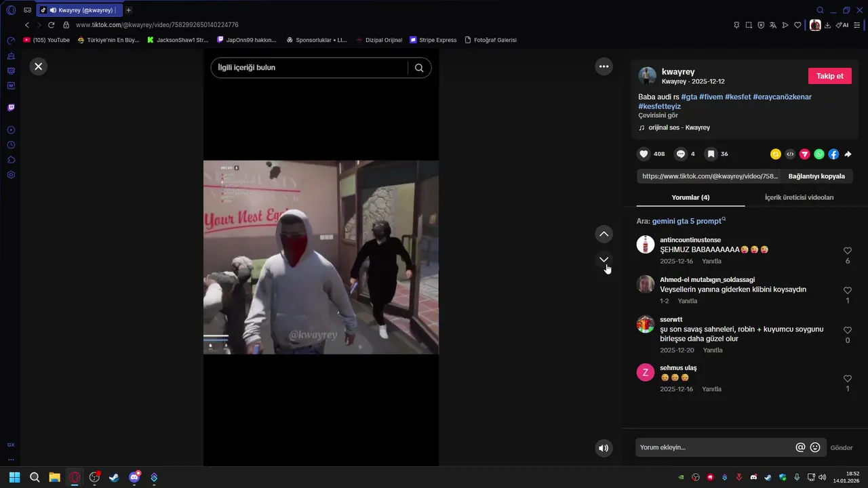Open the three-dot more options menu

pos(604,66)
